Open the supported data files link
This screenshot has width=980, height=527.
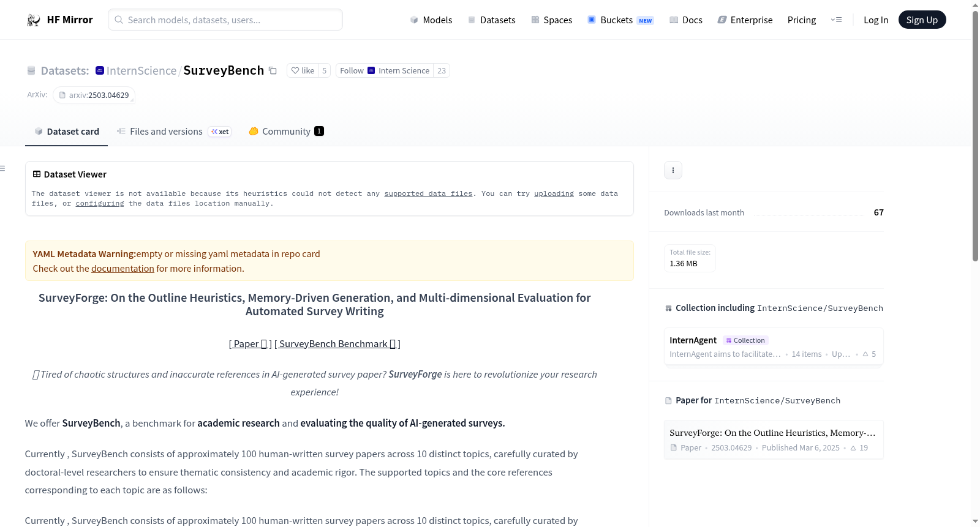(x=428, y=194)
